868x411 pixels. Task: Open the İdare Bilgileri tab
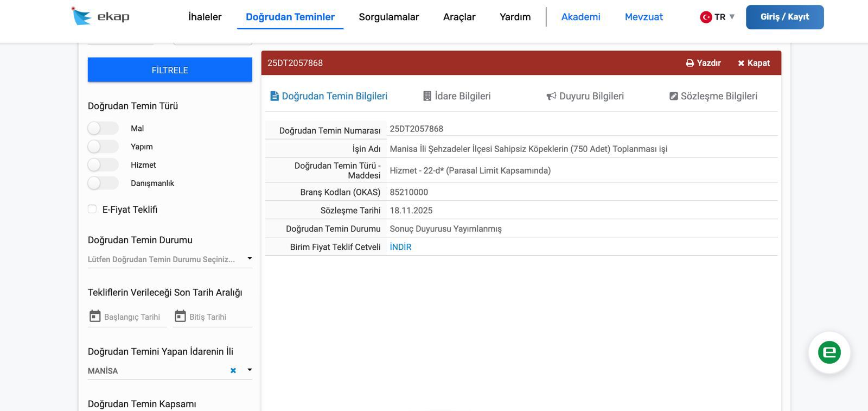456,96
